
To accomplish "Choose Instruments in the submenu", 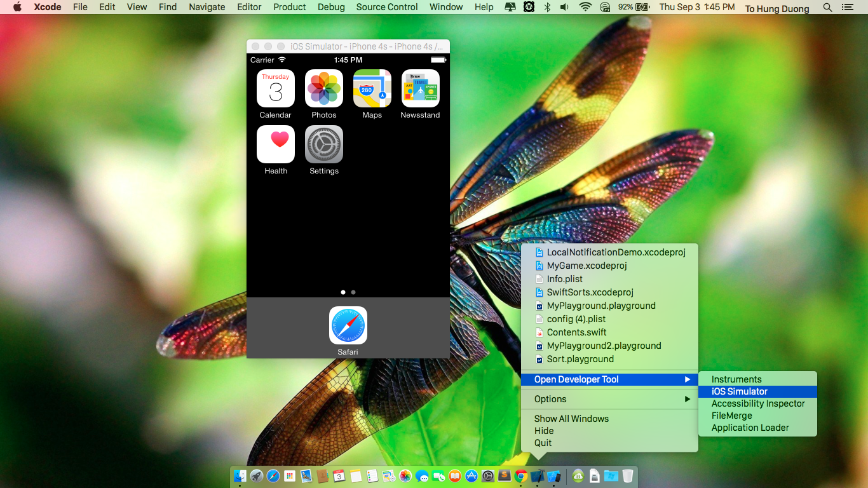I will pos(736,379).
